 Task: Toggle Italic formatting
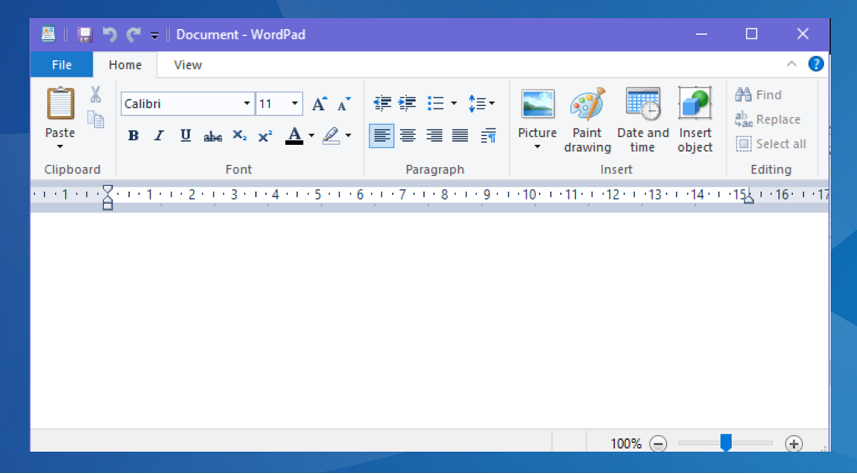coord(159,136)
